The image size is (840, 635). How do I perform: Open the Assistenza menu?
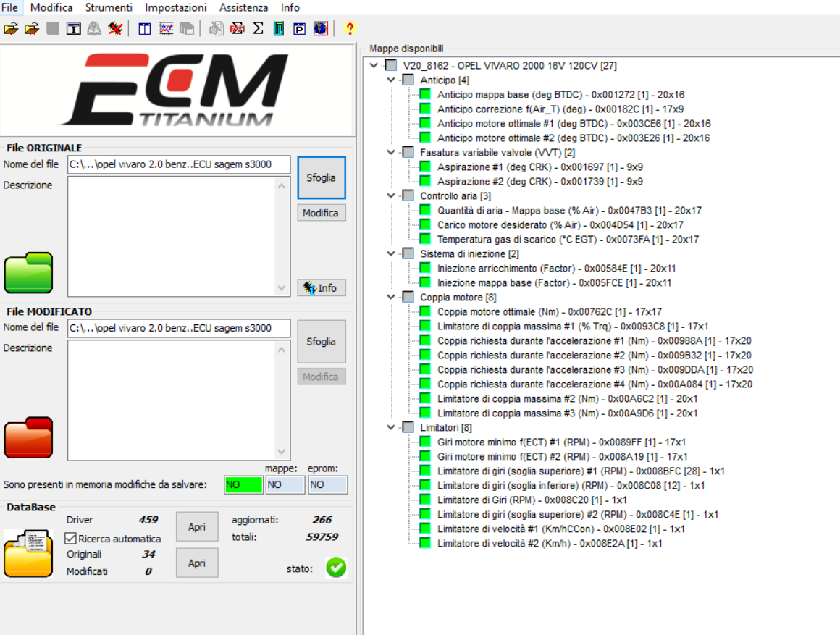coord(244,7)
